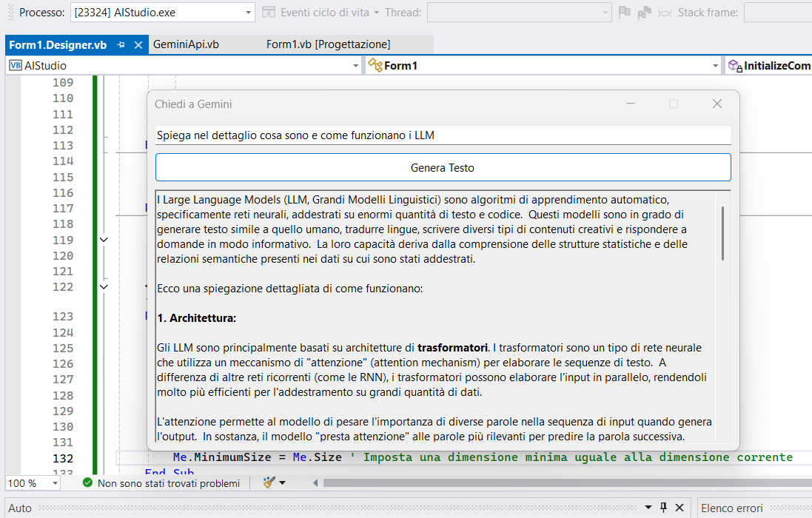Image resolution: width=812 pixels, height=518 pixels.
Task: Toggle auto-hide pin on Auto panel
Action: [663, 508]
